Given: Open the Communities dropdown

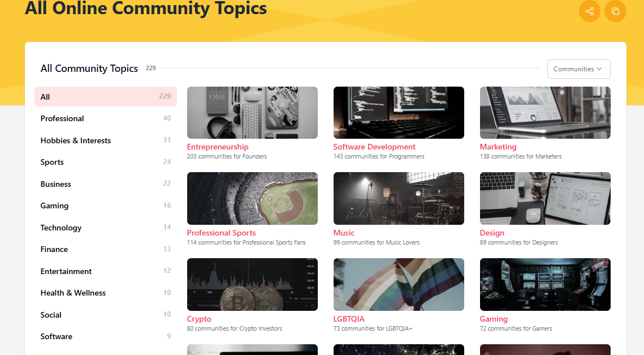Looking at the screenshot, I should coord(579,69).
